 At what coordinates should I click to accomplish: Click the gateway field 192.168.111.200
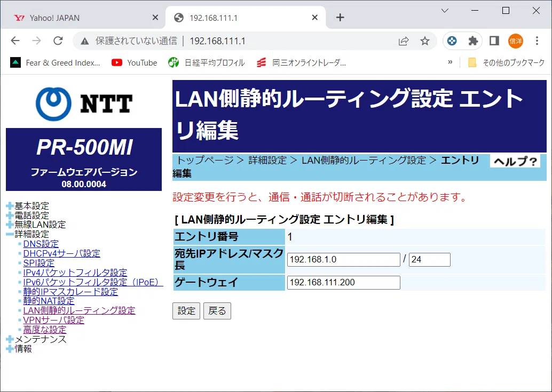click(344, 283)
